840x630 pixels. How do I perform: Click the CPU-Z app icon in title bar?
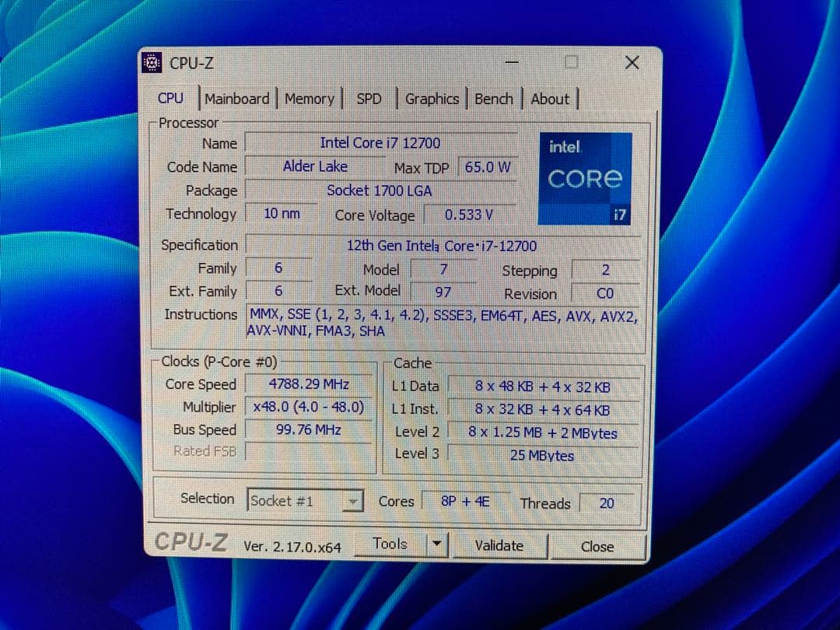(x=152, y=63)
